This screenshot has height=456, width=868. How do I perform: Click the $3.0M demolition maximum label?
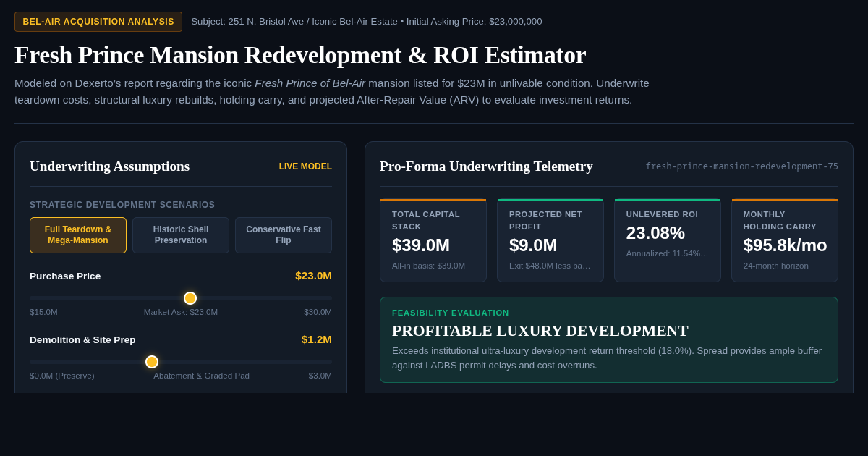320,376
